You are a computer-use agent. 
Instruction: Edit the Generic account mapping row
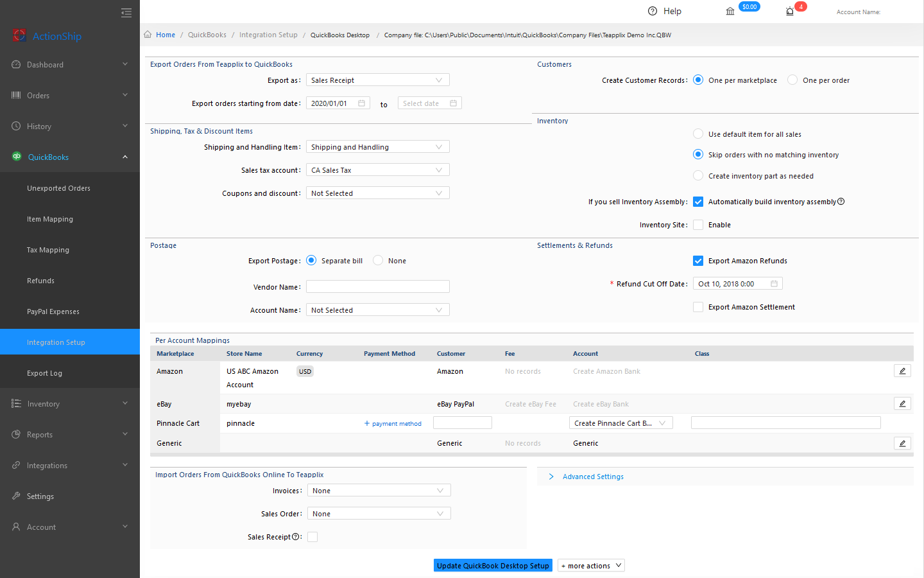(902, 443)
